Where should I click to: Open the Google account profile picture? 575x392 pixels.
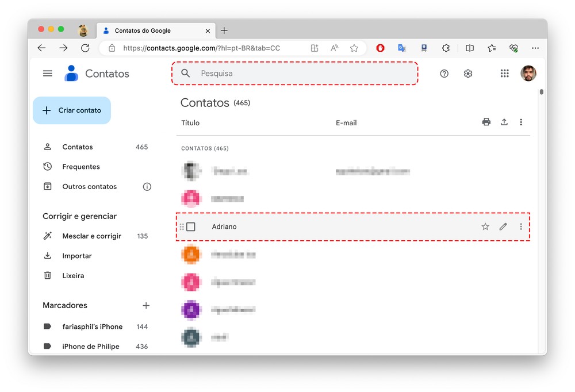[x=528, y=74]
